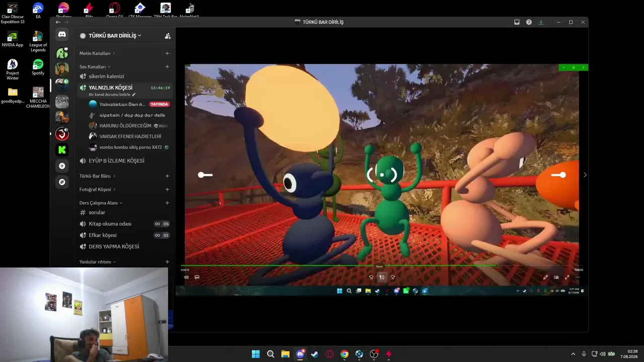
Task: Open the NVIDIA App desktop shortcut
Action: point(13,39)
